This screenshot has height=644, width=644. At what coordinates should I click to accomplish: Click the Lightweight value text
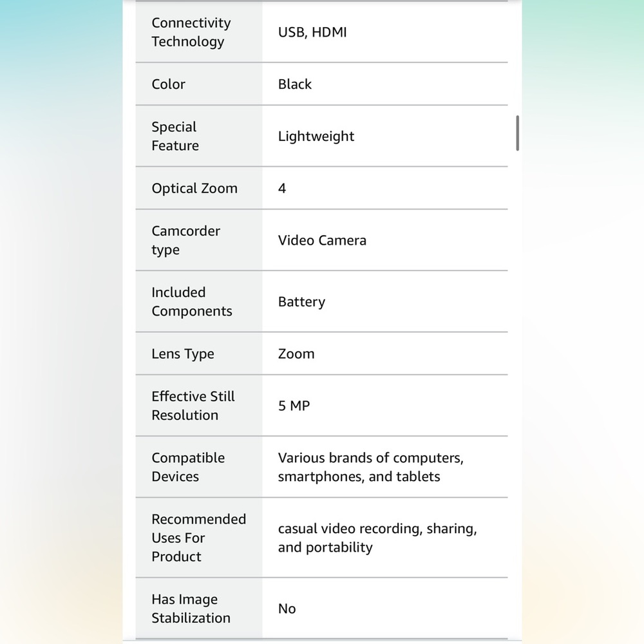[316, 137]
